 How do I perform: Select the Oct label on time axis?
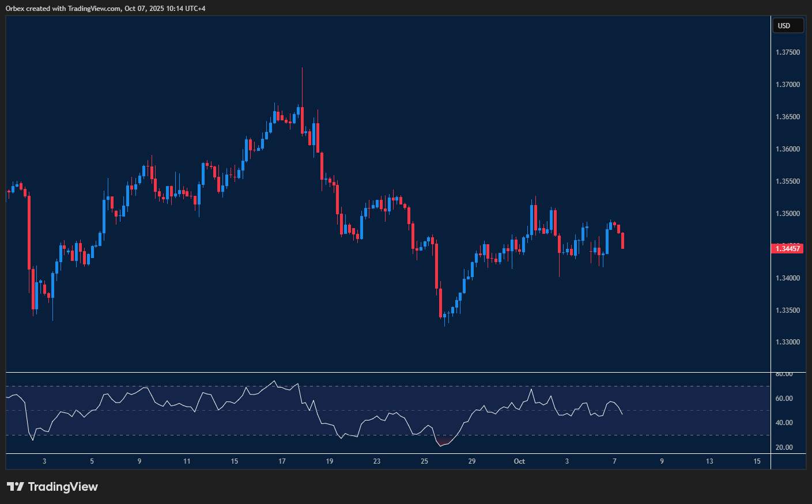(x=519, y=461)
